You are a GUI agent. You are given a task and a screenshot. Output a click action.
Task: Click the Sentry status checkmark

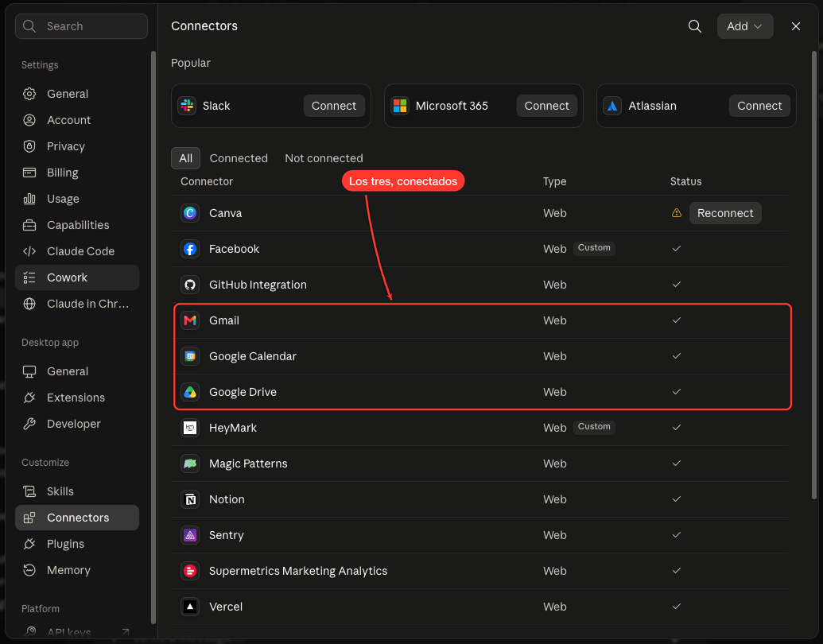(x=677, y=535)
